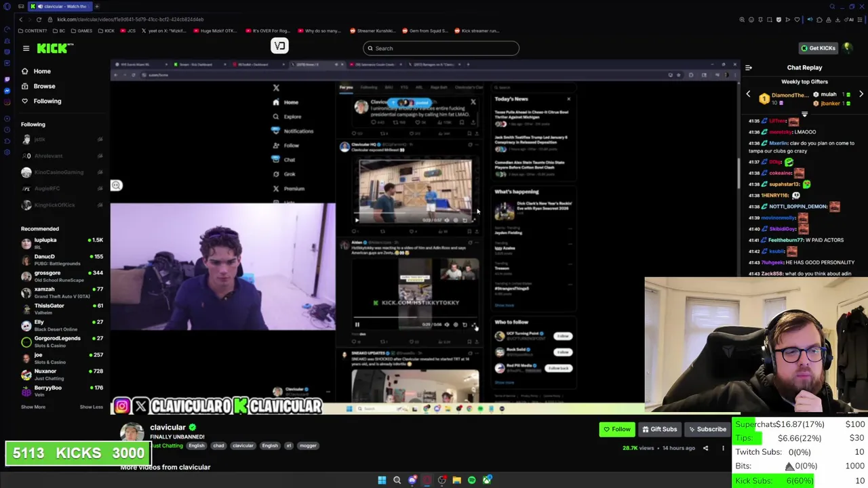Open KinoCasinoGaming in the Following list
The height and width of the screenshot is (488, 868).
(x=61, y=172)
